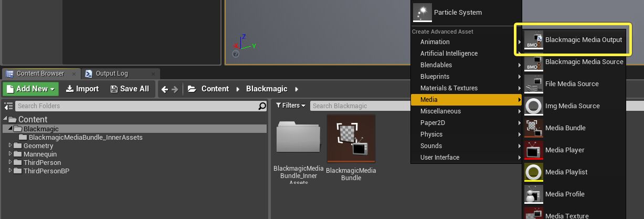Click the Content breadcrumb

215,89
